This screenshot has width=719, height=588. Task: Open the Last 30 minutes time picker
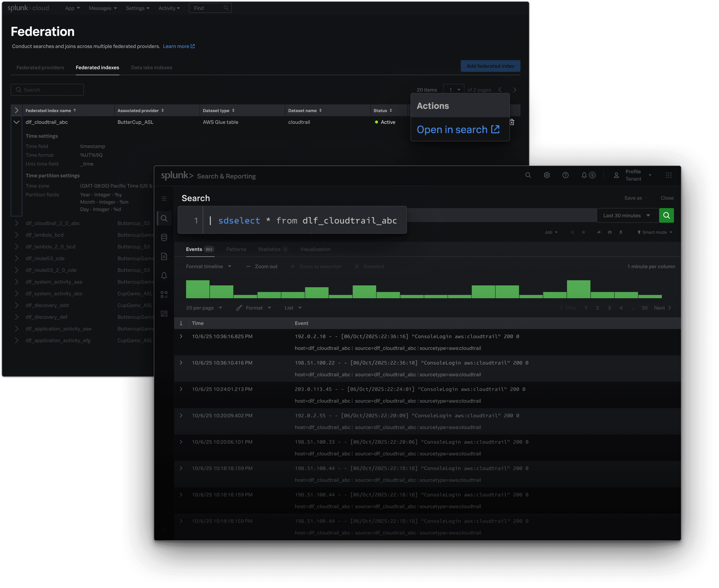pyautogui.click(x=627, y=215)
